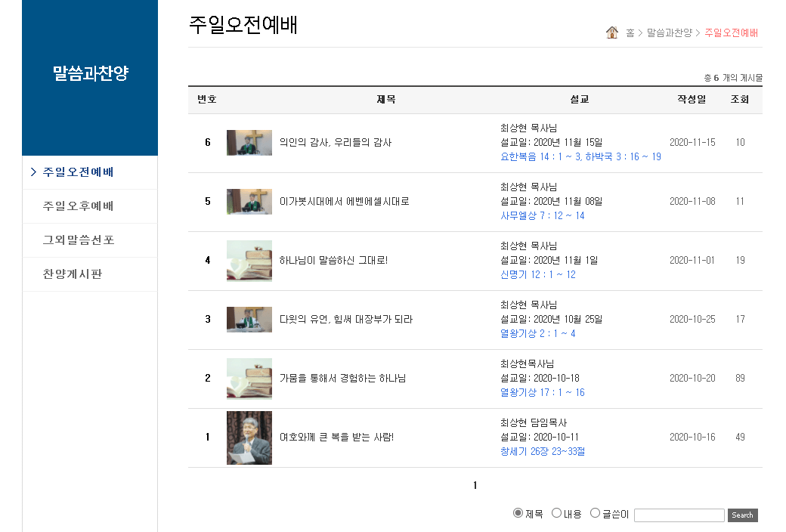The image size is (786, 532).
Task: Open the post titled 의인의 감사, 우리들의 감사
Action: tap(336, 142)
